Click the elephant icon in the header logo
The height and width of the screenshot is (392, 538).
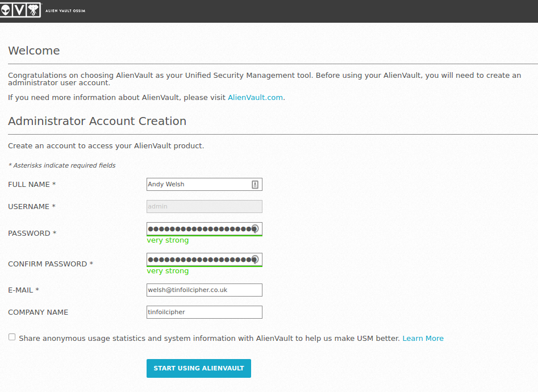(34, 10)
